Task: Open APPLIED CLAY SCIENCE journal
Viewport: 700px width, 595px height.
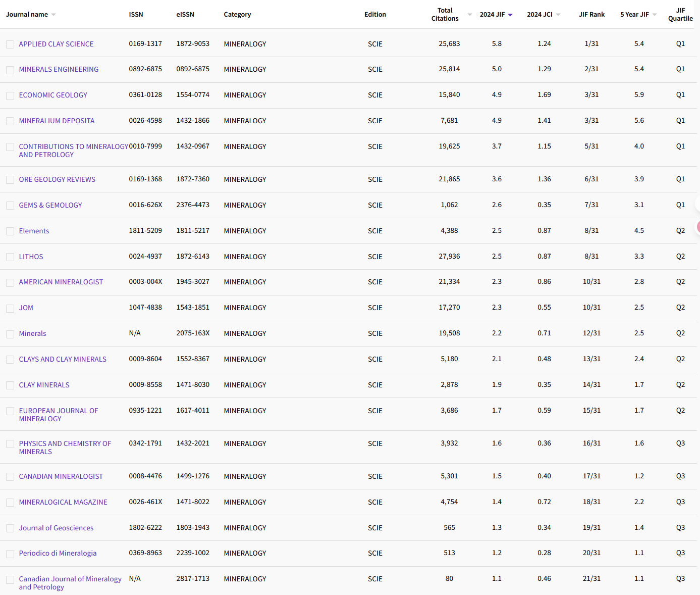Action: [x=56, y=44]
